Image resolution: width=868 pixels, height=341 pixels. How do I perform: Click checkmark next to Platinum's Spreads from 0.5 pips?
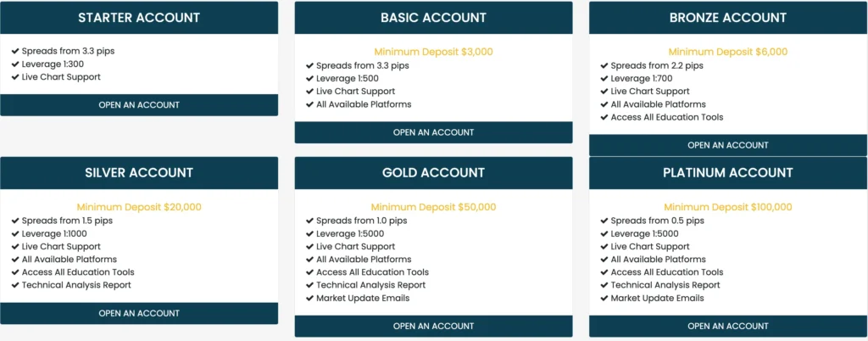coord(604,221)
